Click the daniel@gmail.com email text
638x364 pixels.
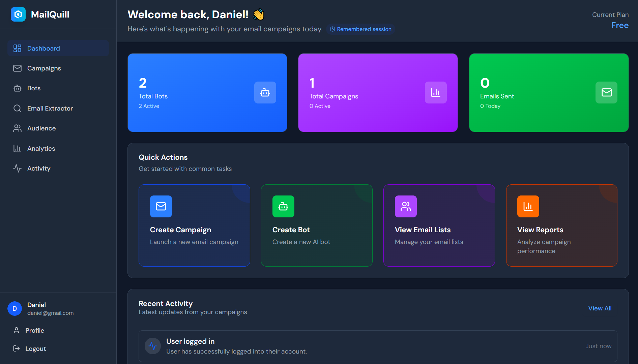pos(50,313)
